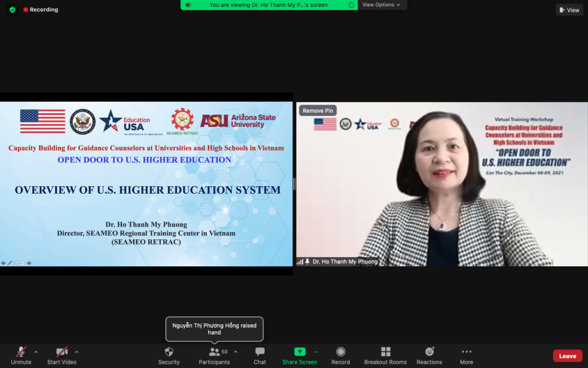Open audio options caret next to Unmute

click(x=36, y=352)
